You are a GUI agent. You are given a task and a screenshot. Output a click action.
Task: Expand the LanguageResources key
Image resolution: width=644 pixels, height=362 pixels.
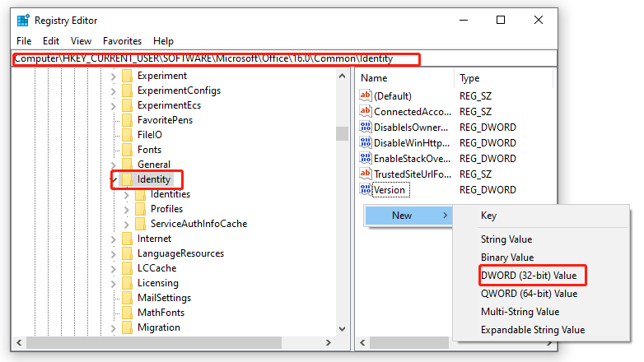click(x=114, y=253)
